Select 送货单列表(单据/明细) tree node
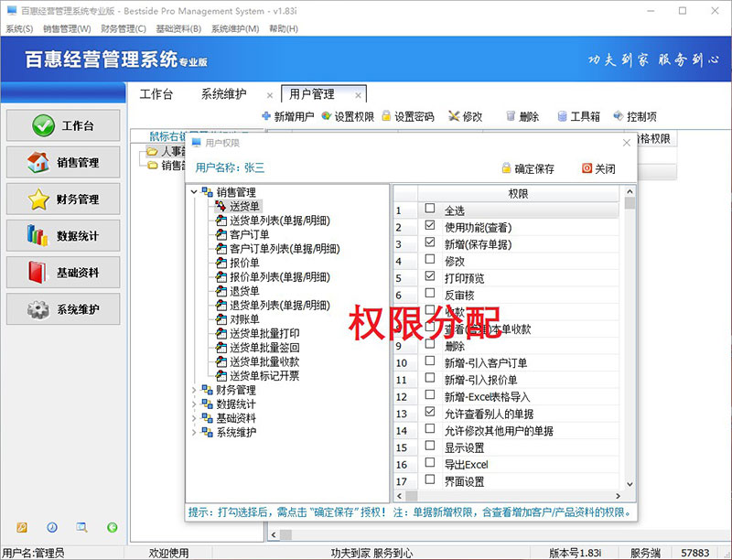This screenshot has width=732, height=560. click(280, 221)
